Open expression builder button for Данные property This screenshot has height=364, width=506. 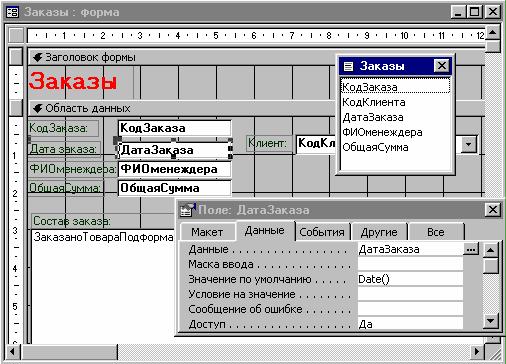[x=471, y=249]
